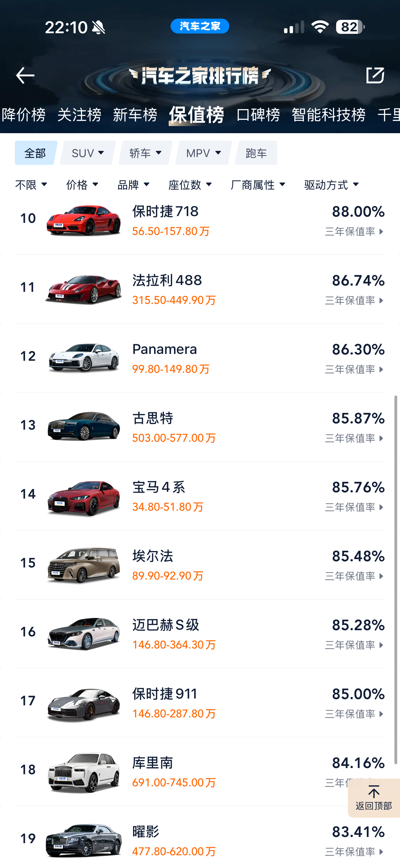
Task: Tap the 返回顶部 back-to-top button
Action: pyautogui.click(x=374, y=798)
